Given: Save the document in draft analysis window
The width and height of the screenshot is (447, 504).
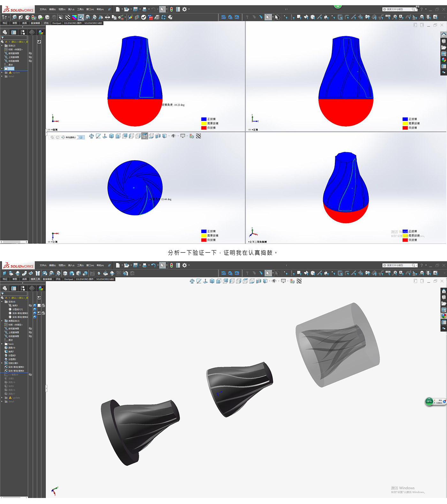Looking at the screenshot, I should coord(136,9).
